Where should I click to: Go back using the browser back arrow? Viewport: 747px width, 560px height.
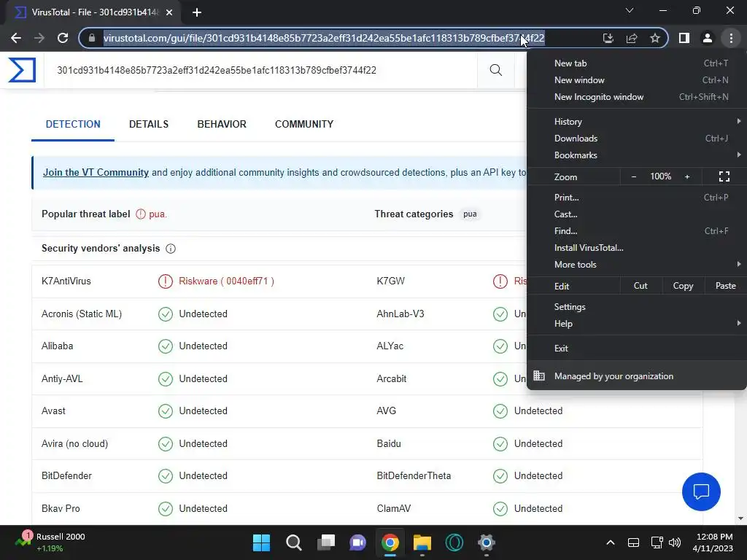click(x=16, y=38)
